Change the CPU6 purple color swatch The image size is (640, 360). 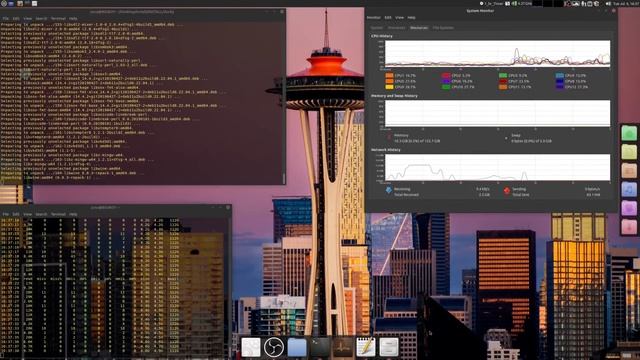pos(446,81)
